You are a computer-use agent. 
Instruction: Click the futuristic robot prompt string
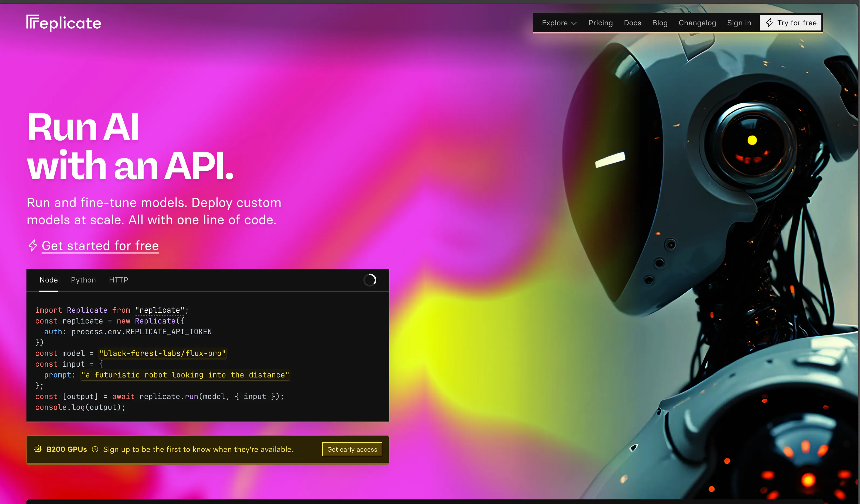[x=185, y=375]
